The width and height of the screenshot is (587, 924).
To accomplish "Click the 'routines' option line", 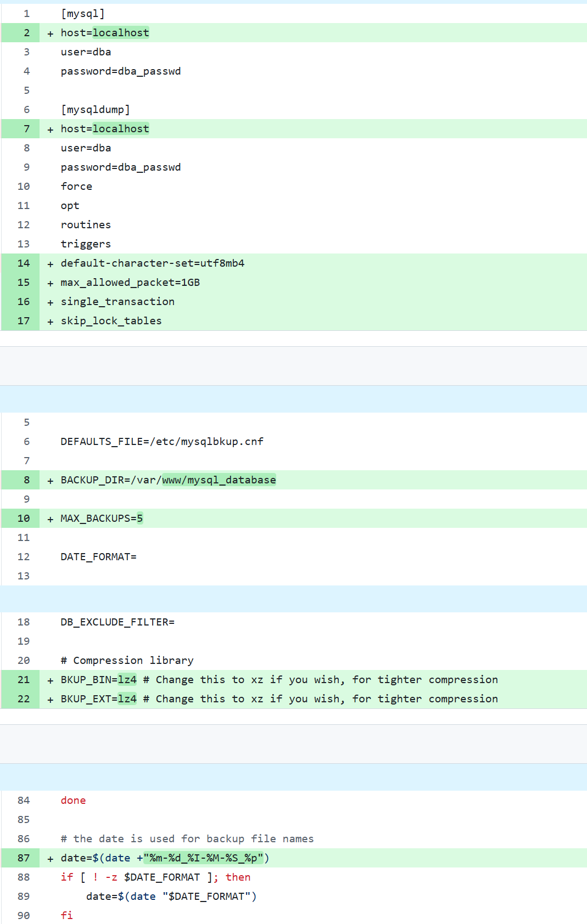I will point(86,225).
